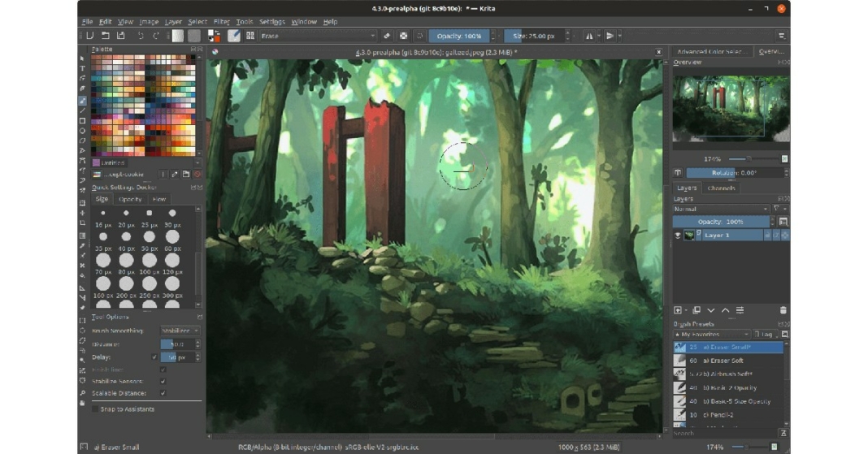The image size is (868, 454).
Task: Click the undo arrow icon
Action: [141, 36]
